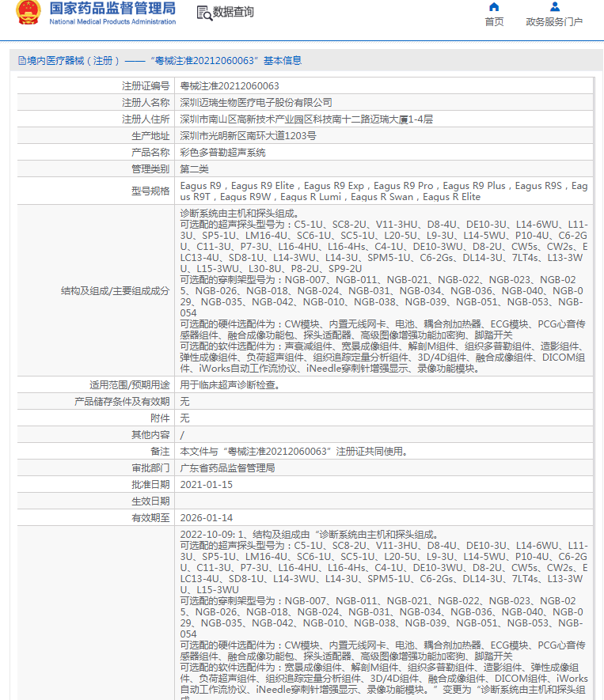Select product name 彩色多普勒超声系统
Screen dimensions: 604x700
(x=222, y=152)
